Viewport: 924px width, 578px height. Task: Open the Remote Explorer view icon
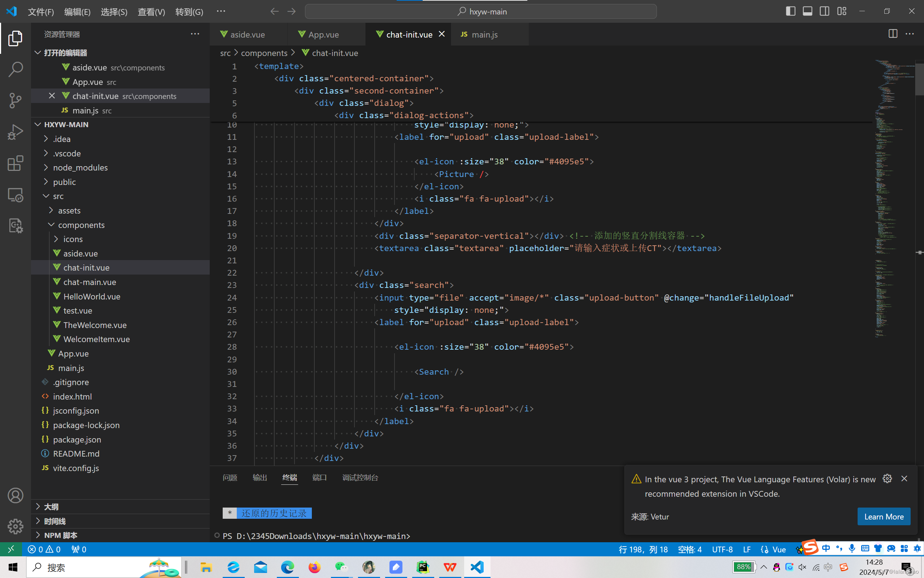(15, 195)
